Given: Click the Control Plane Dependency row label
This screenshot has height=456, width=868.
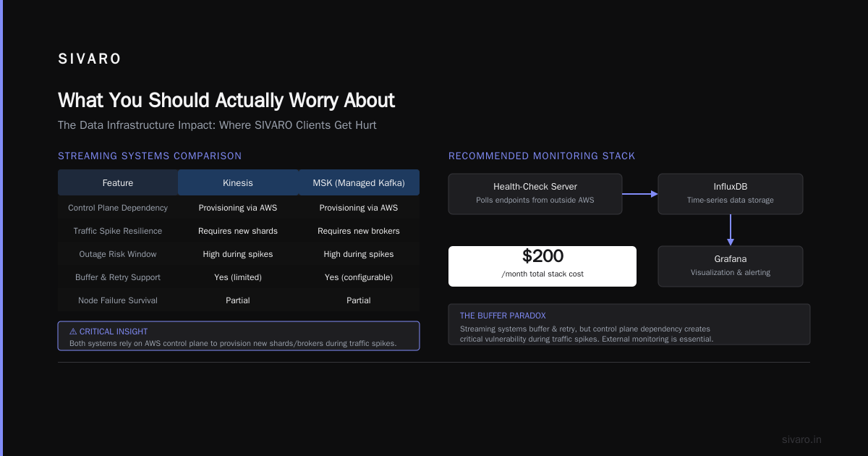Looking at the screenshot, I should click(x=118, y=208).
